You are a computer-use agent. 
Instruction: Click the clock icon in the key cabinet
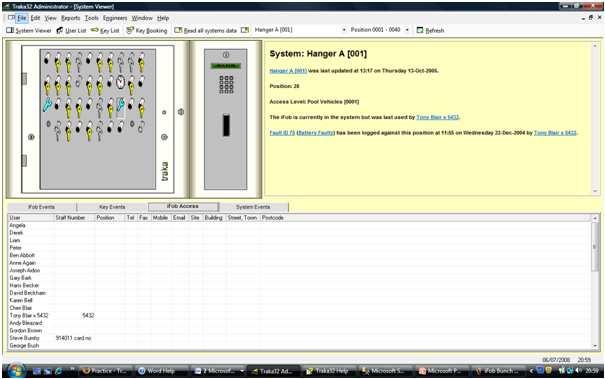point(120,81)
